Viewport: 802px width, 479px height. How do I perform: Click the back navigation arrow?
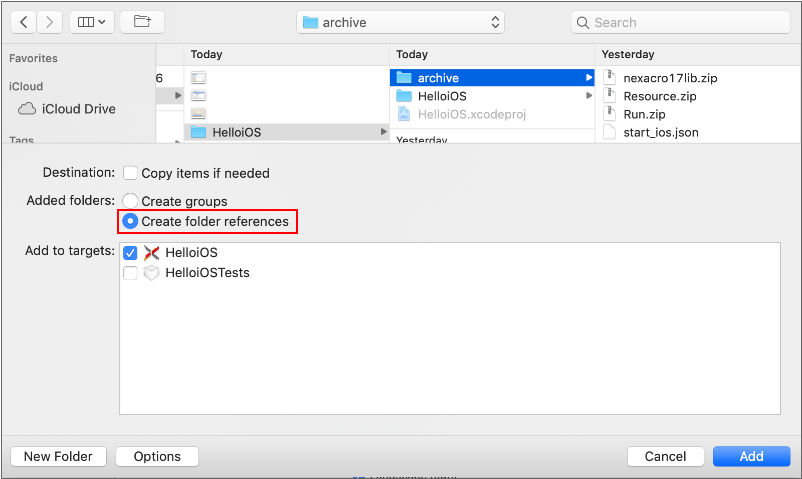(24, 21)
